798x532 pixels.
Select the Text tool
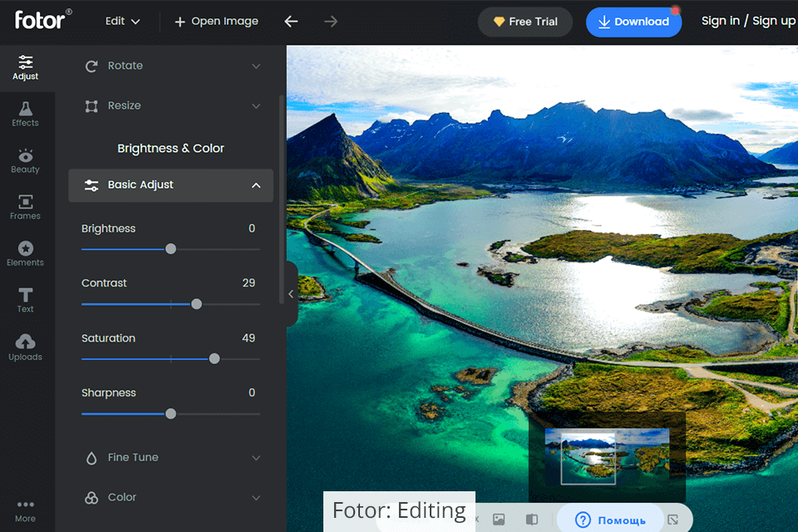click(x=26, y=300)
